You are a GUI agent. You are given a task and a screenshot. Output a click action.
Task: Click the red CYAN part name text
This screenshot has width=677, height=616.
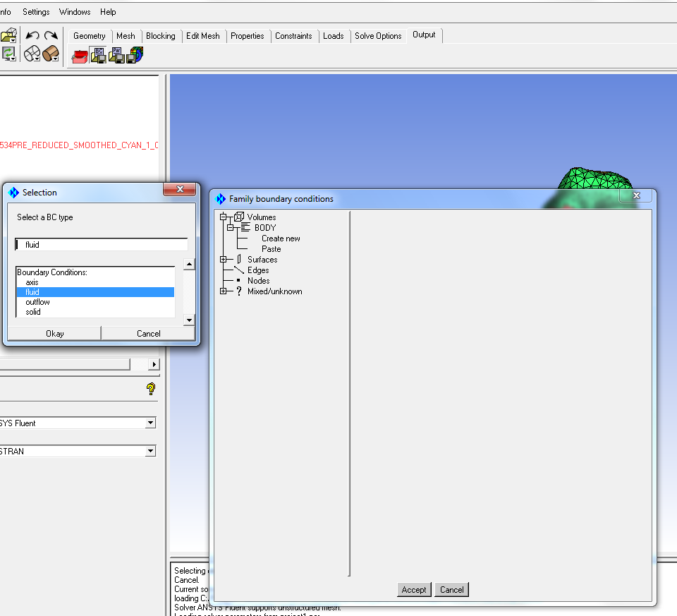(79, 145)
